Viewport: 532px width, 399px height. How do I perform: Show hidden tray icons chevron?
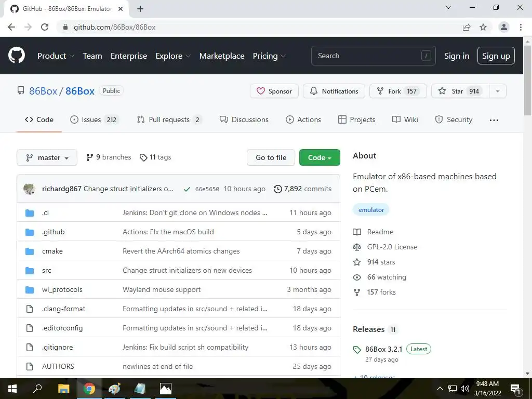coord(440,389)
